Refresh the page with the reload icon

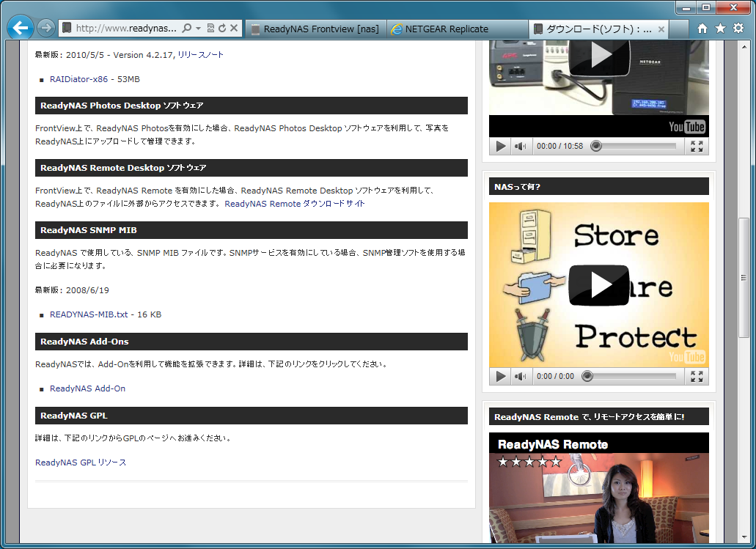(222, 28)
